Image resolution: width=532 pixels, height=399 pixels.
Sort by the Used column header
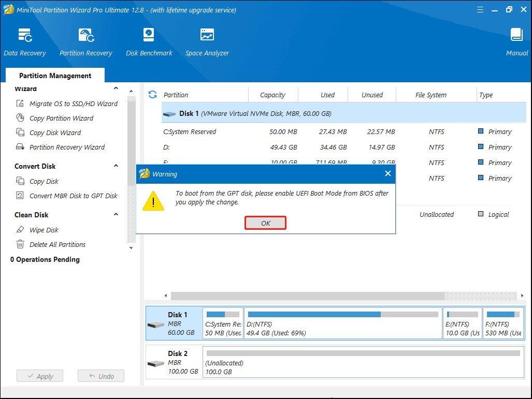(x=327, y=95)
